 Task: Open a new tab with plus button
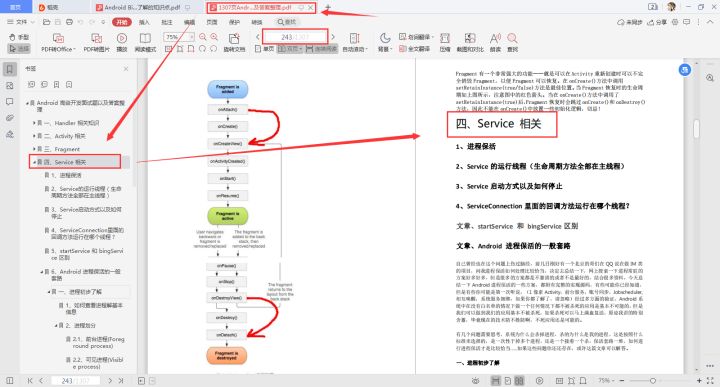pos(328,7)
